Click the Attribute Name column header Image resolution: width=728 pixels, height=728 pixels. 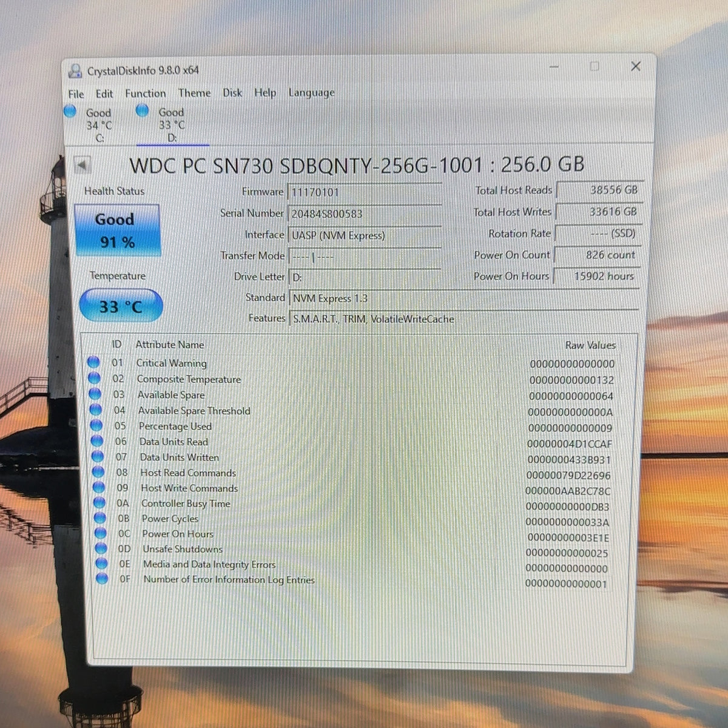tap(170, 345)
